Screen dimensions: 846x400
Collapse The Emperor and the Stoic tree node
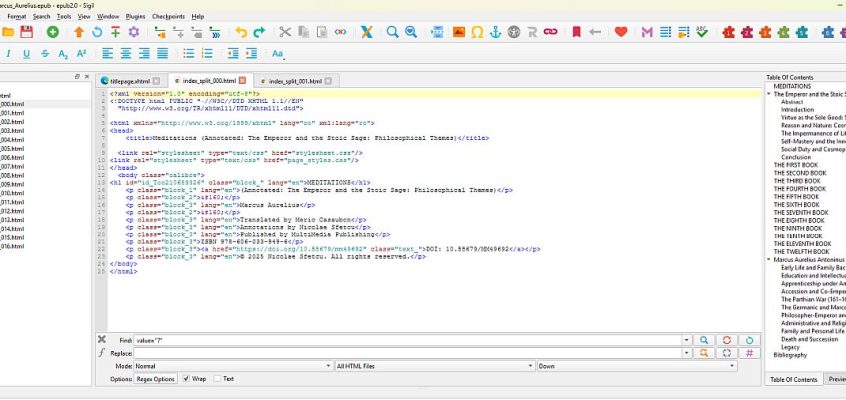coord(769,94)
